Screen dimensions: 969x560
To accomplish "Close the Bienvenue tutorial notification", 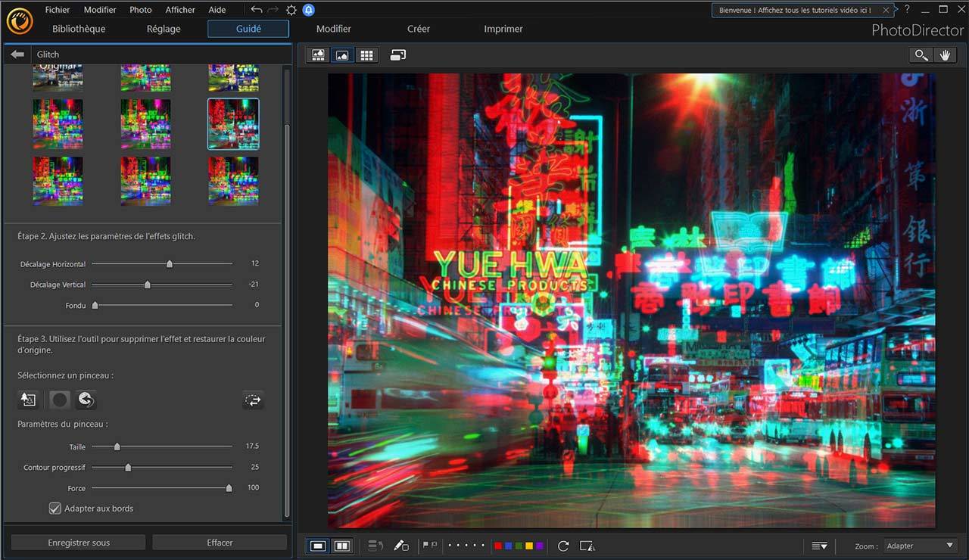I will (886, 11).
